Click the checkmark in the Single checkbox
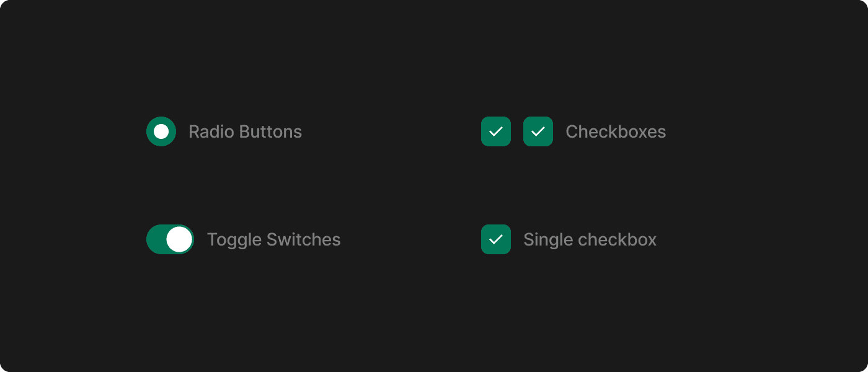Image resolution: width=868 pixels, height=372 pixels. pos(496,239)
